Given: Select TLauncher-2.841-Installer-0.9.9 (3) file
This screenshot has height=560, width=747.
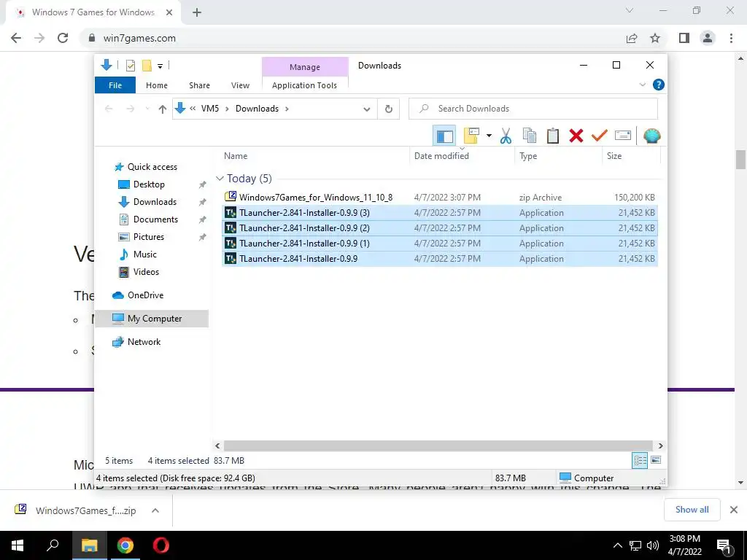Looking at the screenshot, I should coord(440,213).
